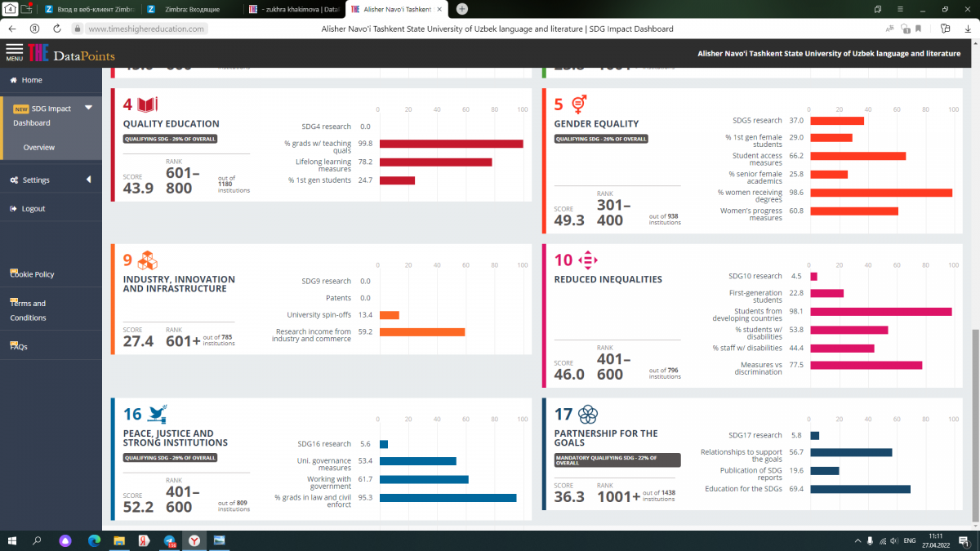Open a new browser tab with plus
Screen dimensions: 980x551
click(x=462, y=9)
